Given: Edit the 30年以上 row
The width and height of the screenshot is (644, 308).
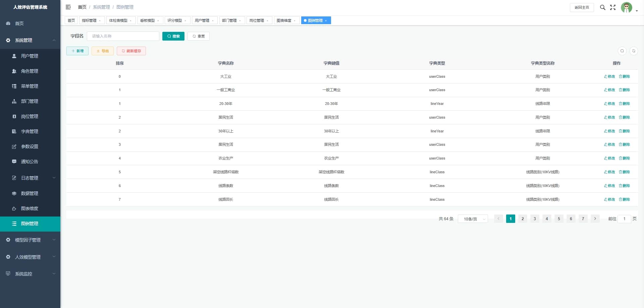Looking at the screenshot, I should 609,131.
